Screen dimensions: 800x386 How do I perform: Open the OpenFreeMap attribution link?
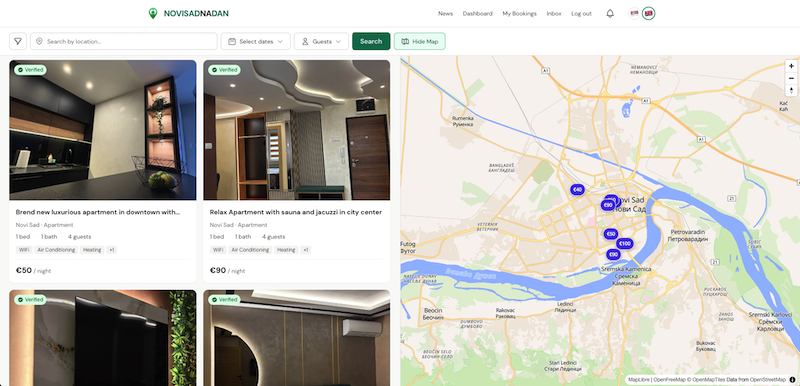coord(669,379)
